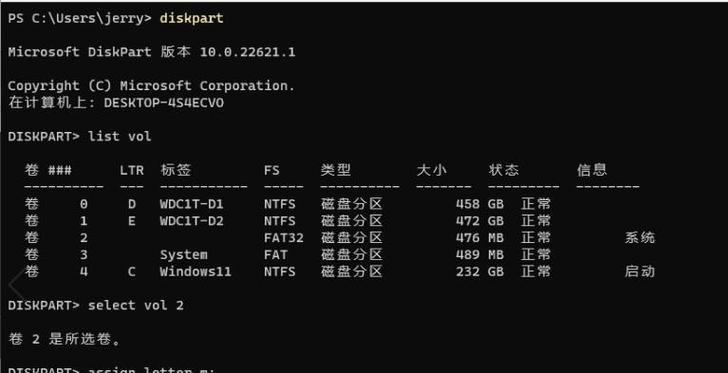Screen dimensions: 728x373
Task: Click the DiskPart version number 10.0.22621.1
Action: [247, 52]
